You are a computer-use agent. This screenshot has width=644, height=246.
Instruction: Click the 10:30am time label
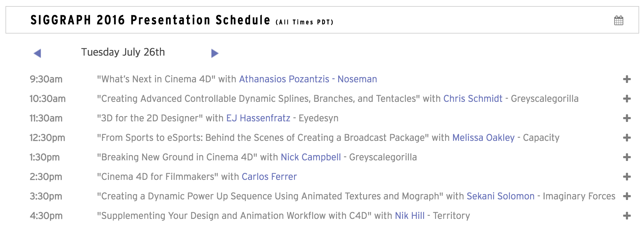pyautogui.click(x=48, y=99)
